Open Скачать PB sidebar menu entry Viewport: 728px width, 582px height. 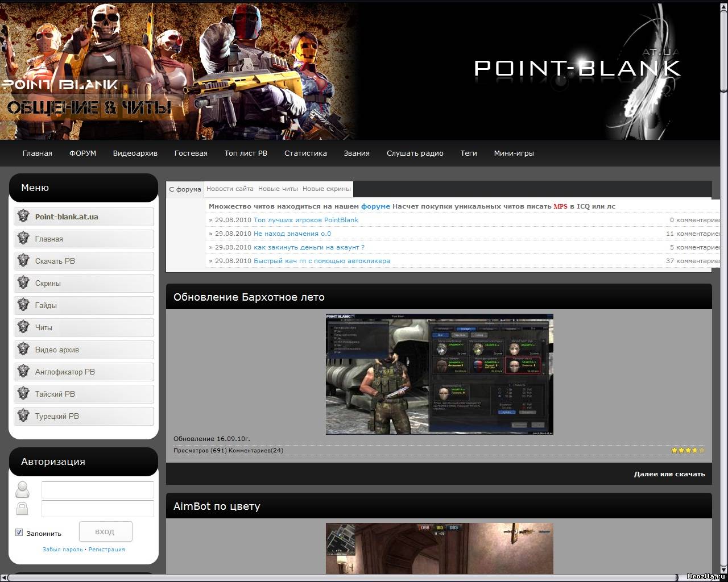click(84, 261)
